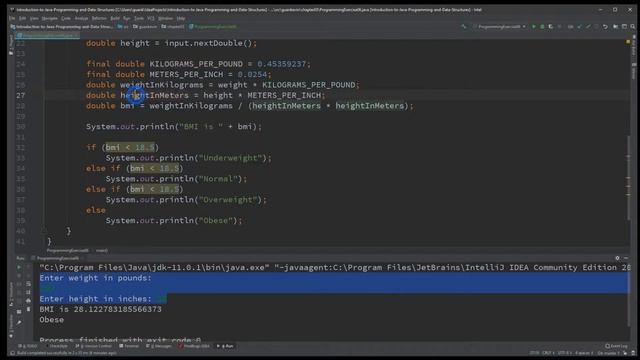Open the Run menu

[x=127, y=18]
